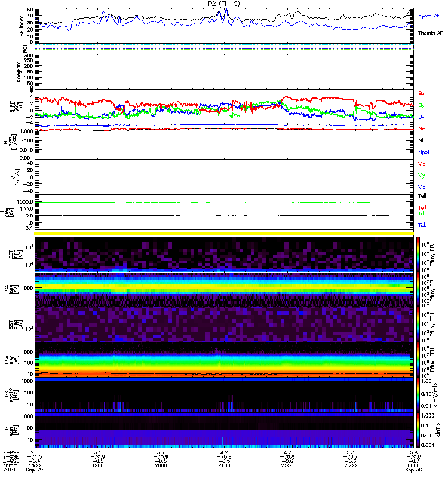Select the blue Kyoto AE legend label
This screenshot has height=478, width=448.
(x=429, y=16)
